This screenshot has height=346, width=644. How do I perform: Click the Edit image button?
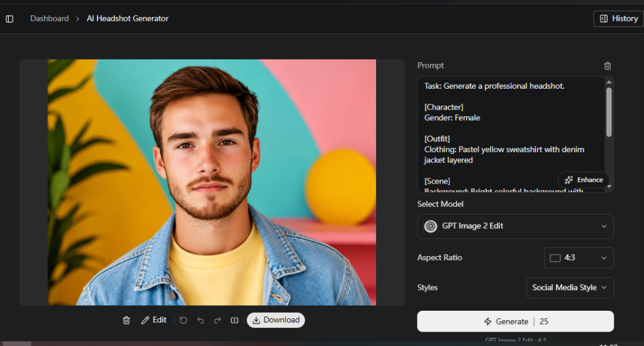tap(153, 320)
